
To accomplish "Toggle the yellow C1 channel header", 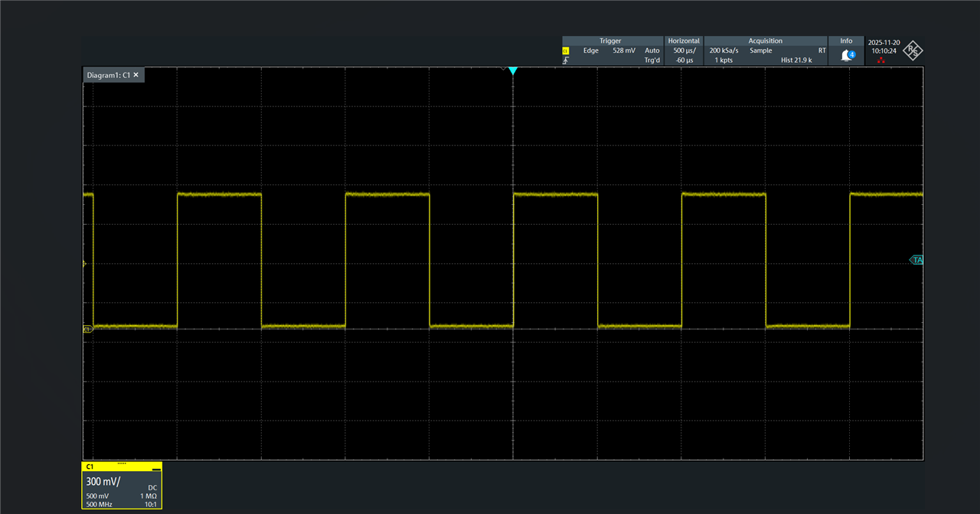I will 115,467.
